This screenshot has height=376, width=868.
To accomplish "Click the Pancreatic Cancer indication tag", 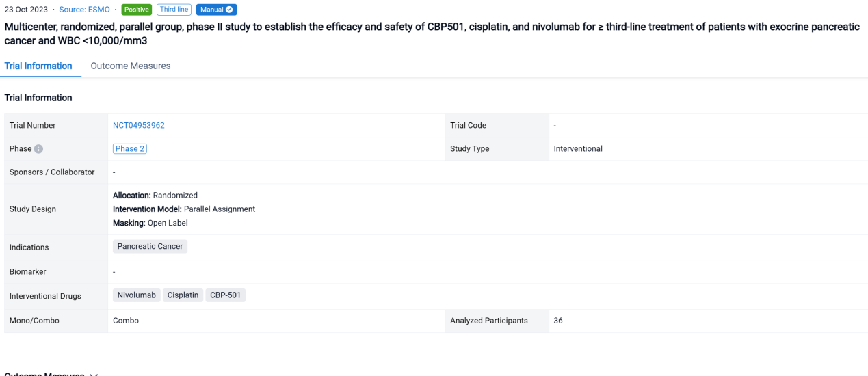I will pyautogui.click(x=150, y=247).
